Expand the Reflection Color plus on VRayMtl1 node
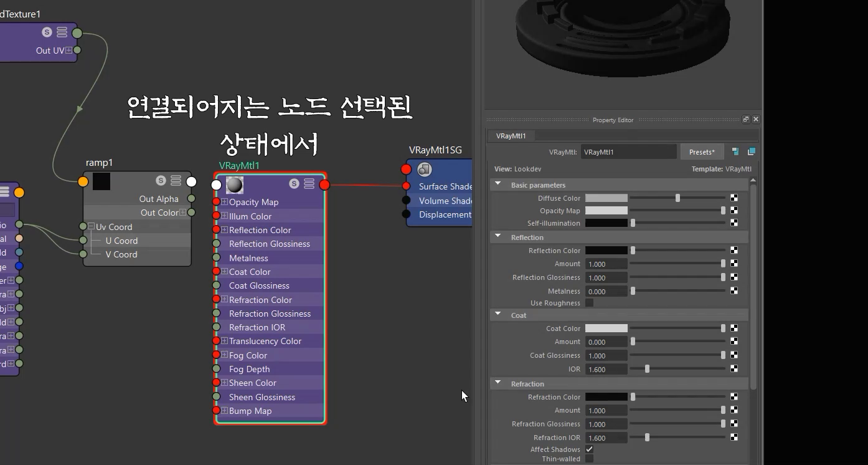The image size is (868, 465). [224, 230]
